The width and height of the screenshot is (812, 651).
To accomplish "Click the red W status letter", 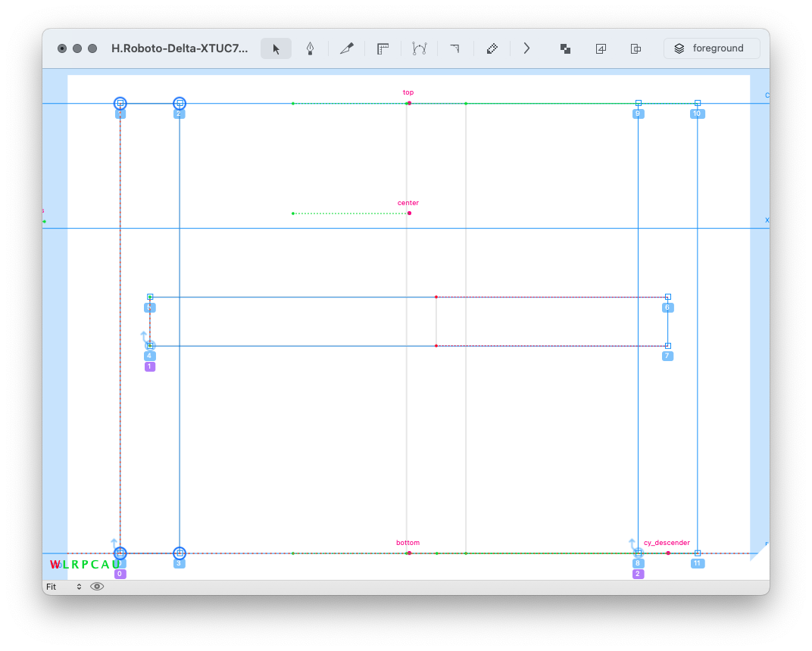I will [55, 565].
